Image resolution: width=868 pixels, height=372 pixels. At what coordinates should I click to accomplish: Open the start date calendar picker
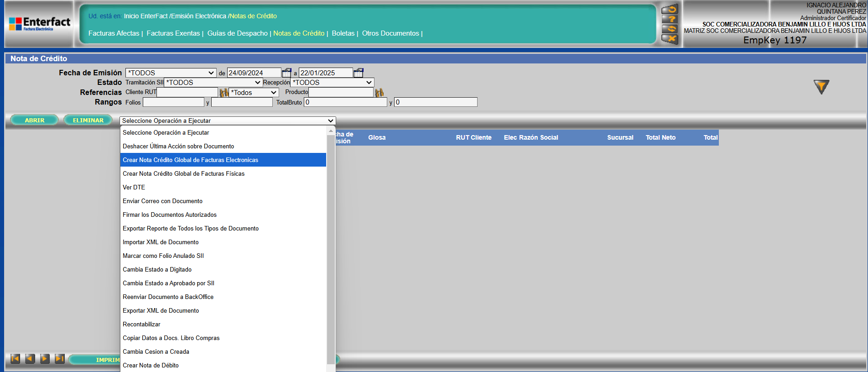coord(286,73)
